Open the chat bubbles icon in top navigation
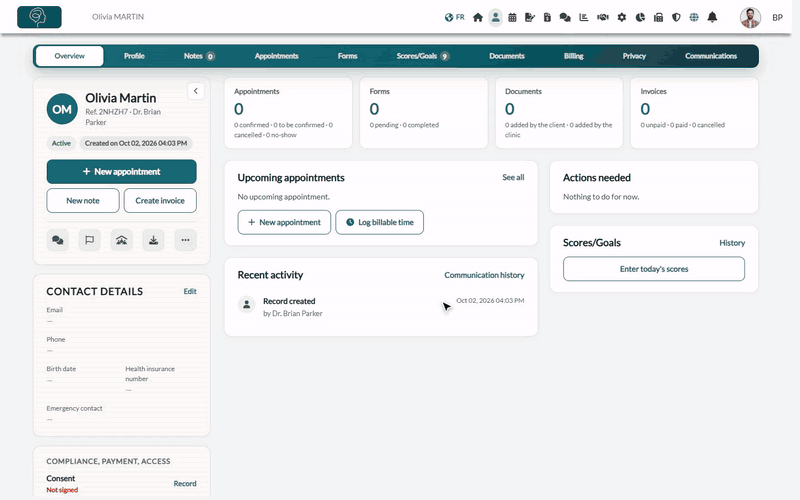The height and width of the screenshot is (500, 800). coord(565,17)
